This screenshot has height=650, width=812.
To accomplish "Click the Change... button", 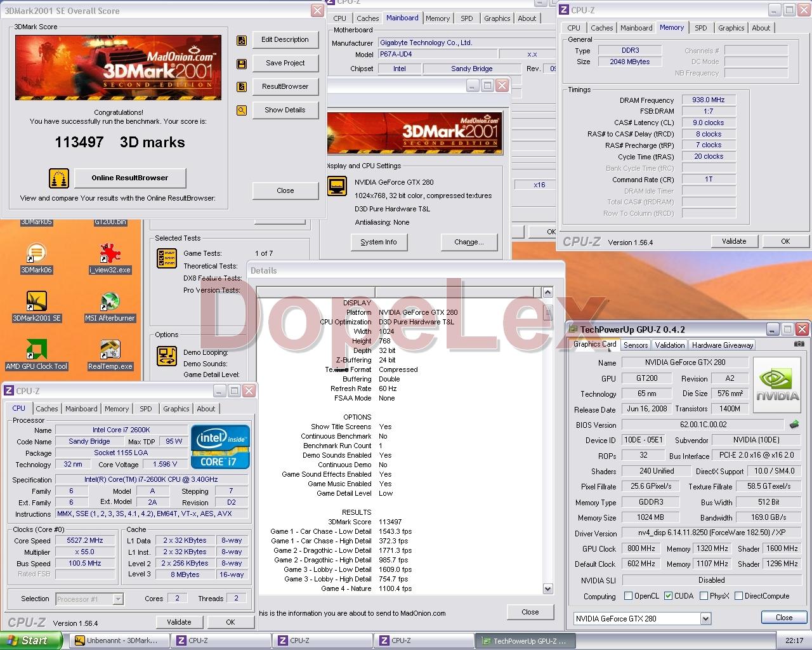I will [x=469, y=242].
